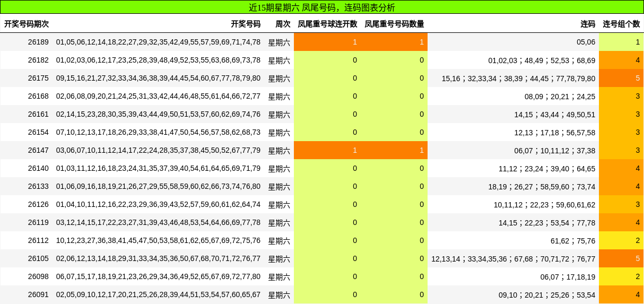The width and height of the screenshot is (644, 304).
Task: Click the 连码 column header
Action: click(588, 24)
